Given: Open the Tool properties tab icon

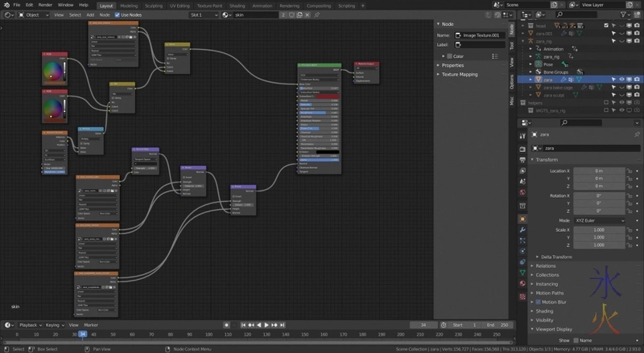Looking at the screenshot, I should 522,136.
